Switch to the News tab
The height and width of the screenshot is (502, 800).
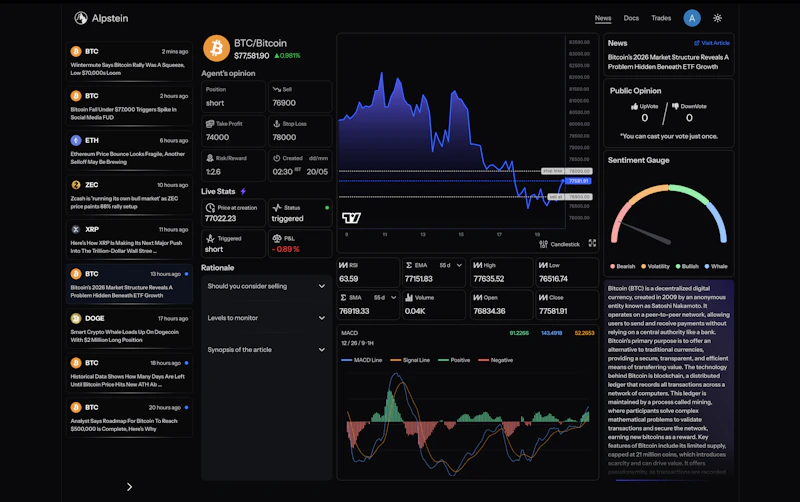click(603, 18)
